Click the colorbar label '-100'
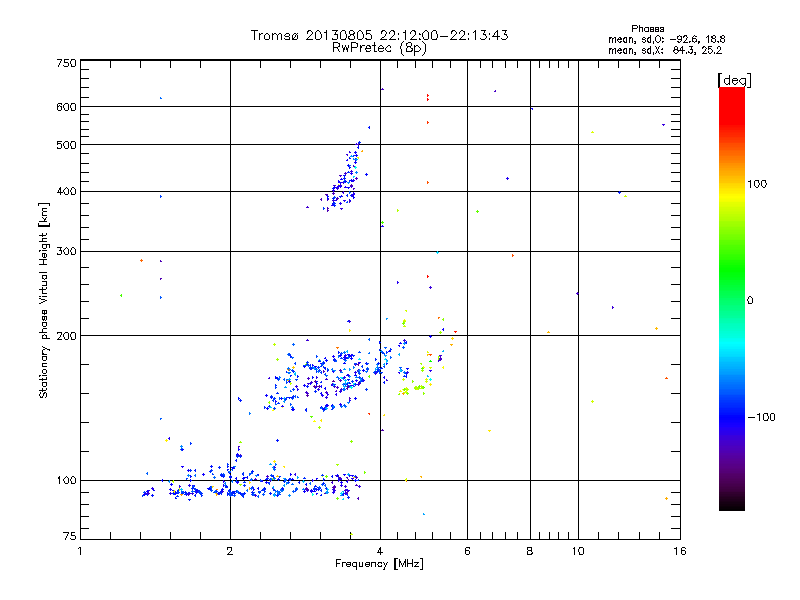 click(x=761, y=417)
